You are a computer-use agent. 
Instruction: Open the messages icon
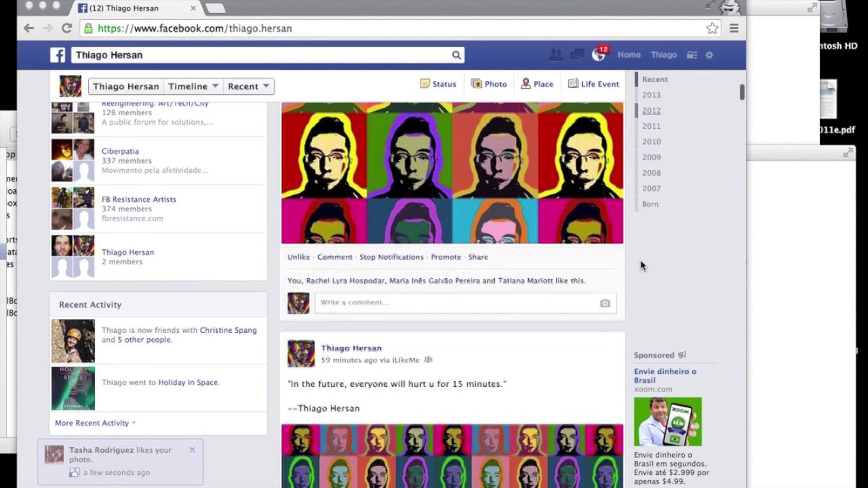[577, 55]
